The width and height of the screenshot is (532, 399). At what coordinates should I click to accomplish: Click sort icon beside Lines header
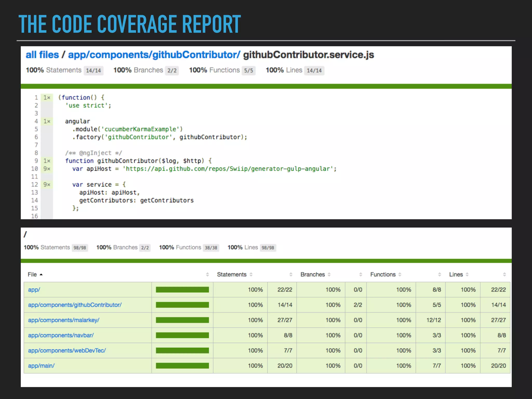coord(467,275)
